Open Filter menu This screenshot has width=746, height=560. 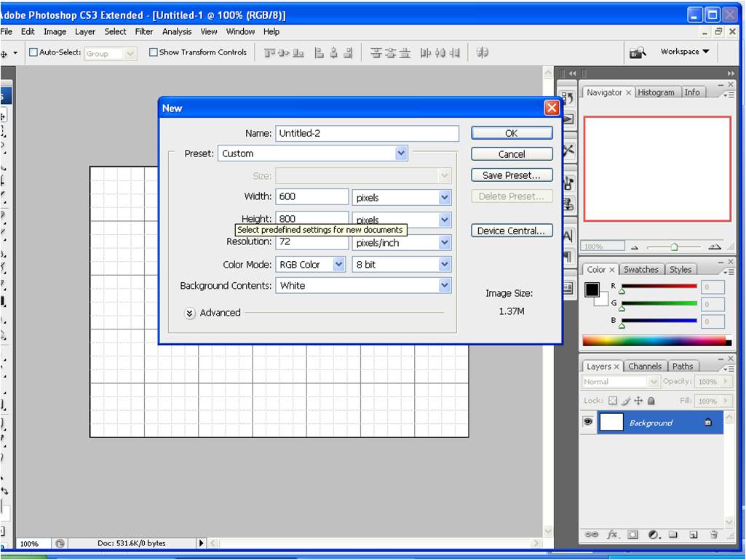pyautogui.click(x=143, y=31)
